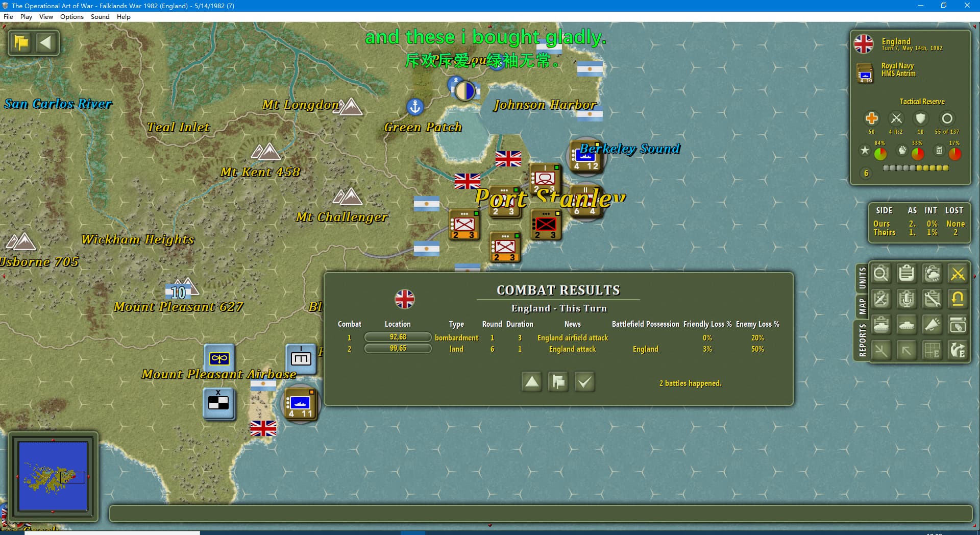Switch to the MAP tab
The height and width of the screenshot is (535, 980).
862,306
